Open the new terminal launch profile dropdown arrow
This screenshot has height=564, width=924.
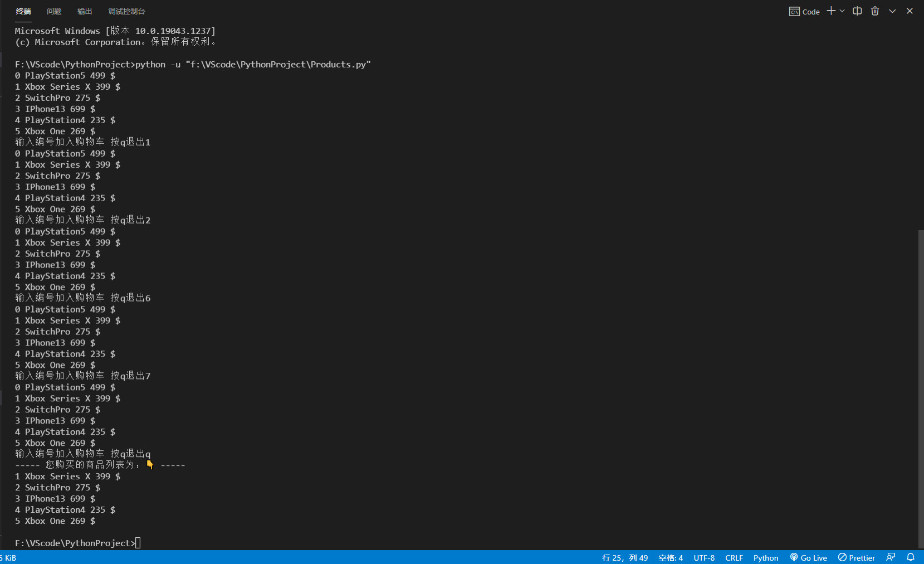click(x=842, y=11)
